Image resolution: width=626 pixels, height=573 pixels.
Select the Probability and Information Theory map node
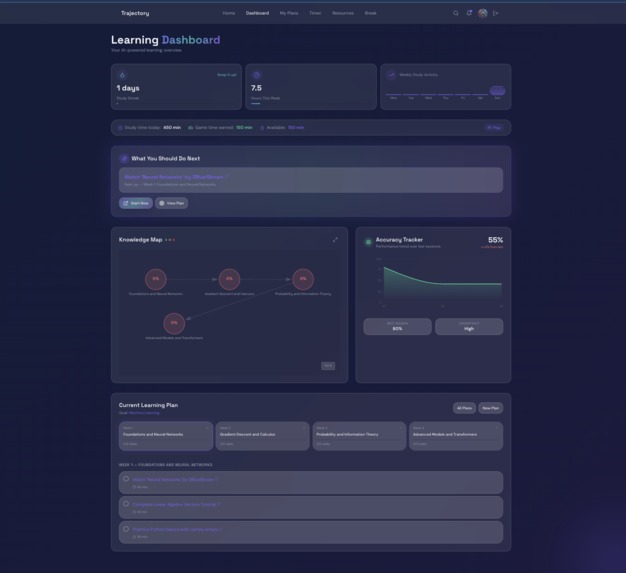[303, 279]
